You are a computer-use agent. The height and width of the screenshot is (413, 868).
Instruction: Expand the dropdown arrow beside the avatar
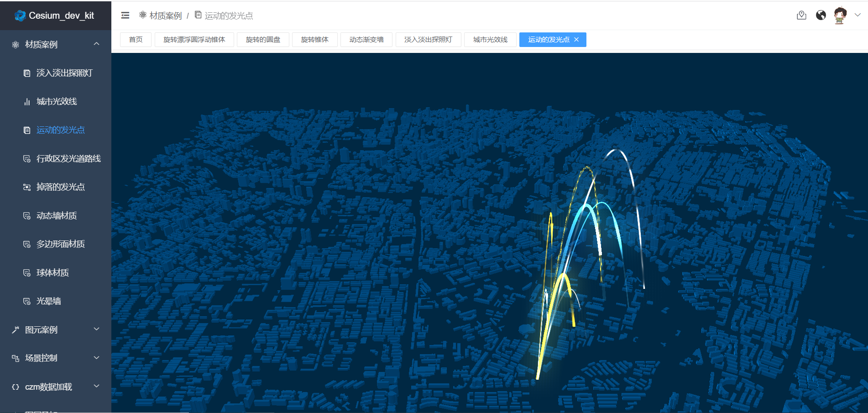(x=858, y=15)
